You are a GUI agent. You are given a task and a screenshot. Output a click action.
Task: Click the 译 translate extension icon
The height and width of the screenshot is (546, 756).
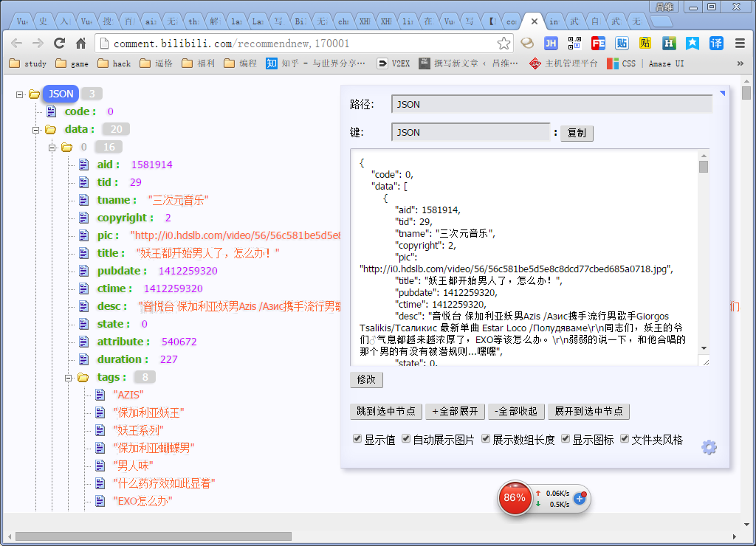pyautogui.click(x=715, y=44)
